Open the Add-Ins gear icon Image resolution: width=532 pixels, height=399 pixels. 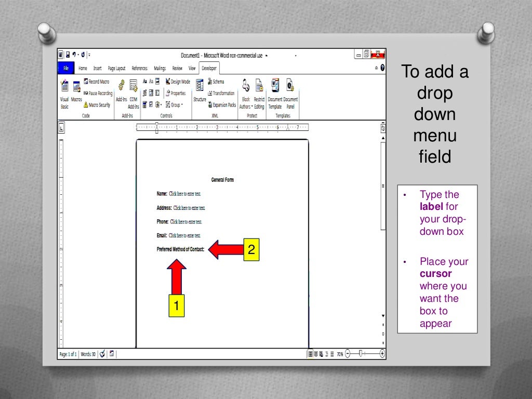[x=122, y=85]
